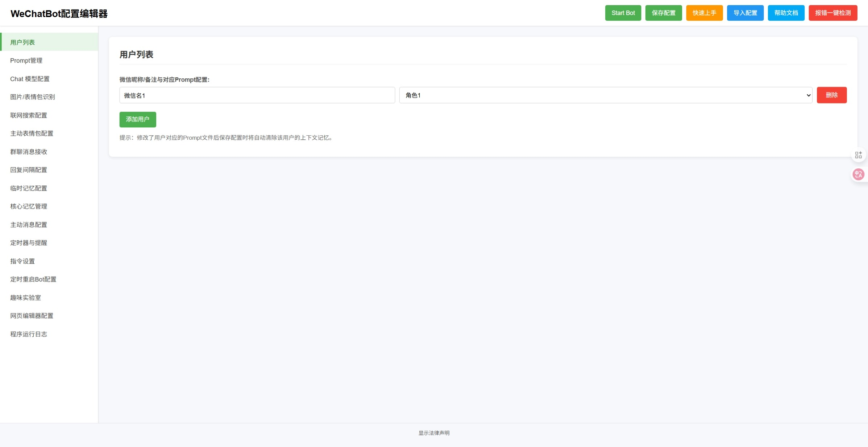Click the Start Bot button
The image size is (868, 447).
(623, 13)
